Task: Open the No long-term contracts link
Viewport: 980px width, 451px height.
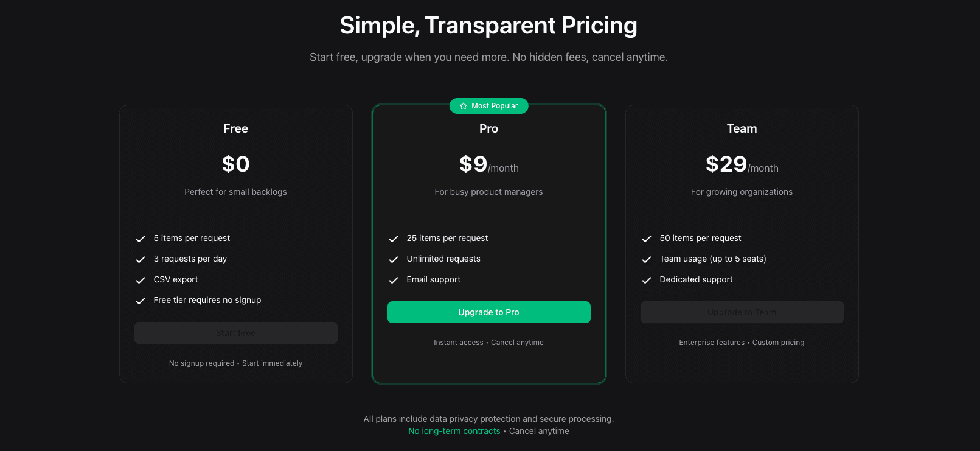Action: pyautogui.click(x=454, y=431)
